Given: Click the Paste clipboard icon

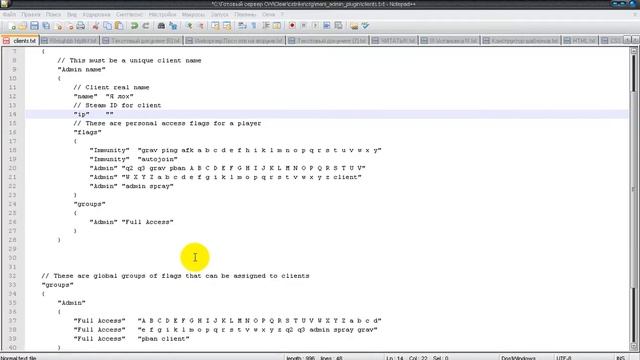Looking at the screenshot, I should [x=119, y=26].
